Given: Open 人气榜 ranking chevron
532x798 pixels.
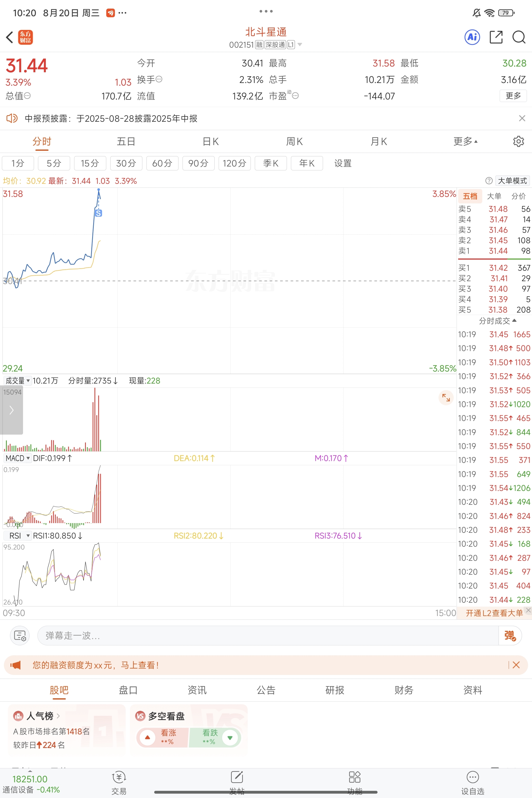Looking at the screenshot, I should [x=58, y=716].
